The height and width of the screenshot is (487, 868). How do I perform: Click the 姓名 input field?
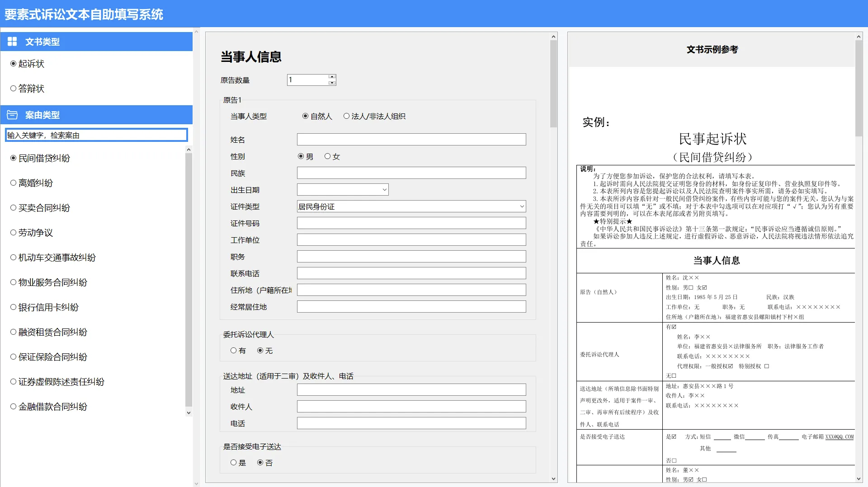coord(411,139)
